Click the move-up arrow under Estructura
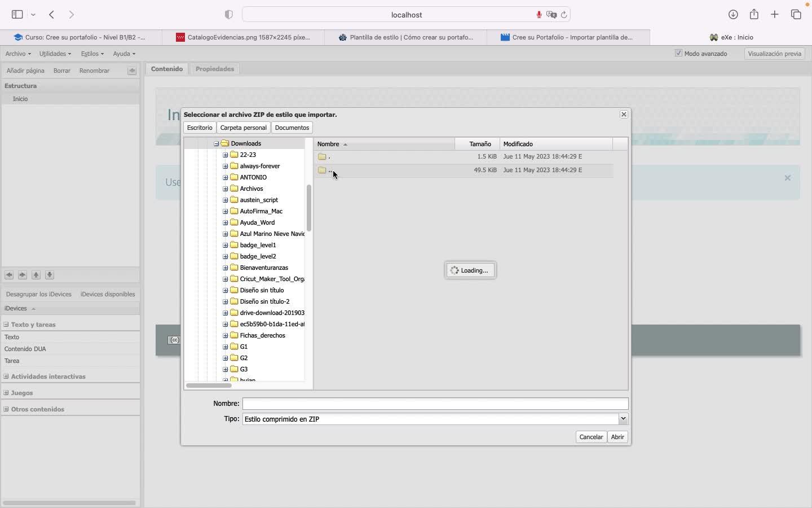This screenshot has height=508, width=812. click(x=36, y=275)
